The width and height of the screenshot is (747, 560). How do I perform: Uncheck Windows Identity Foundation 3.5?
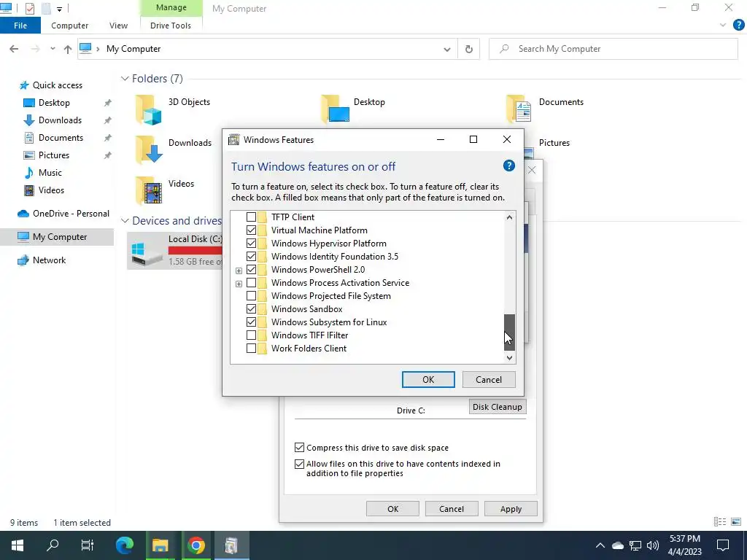pyautogui.click(x=251, y=257)
